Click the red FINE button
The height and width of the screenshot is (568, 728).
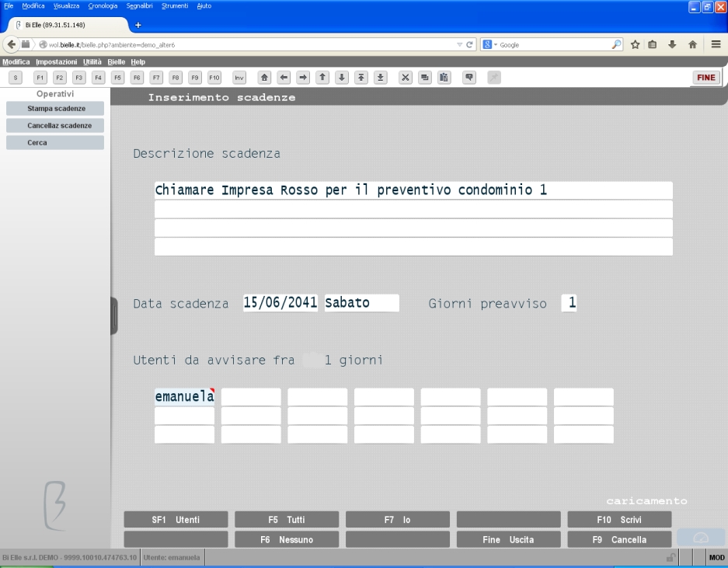click(x=706, y=78)
